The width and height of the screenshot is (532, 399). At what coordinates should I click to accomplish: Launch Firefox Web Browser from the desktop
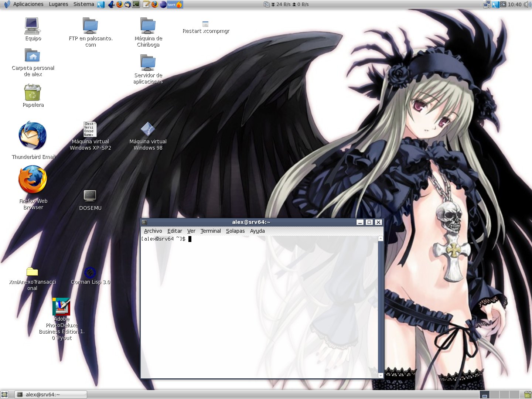point(33,180)
